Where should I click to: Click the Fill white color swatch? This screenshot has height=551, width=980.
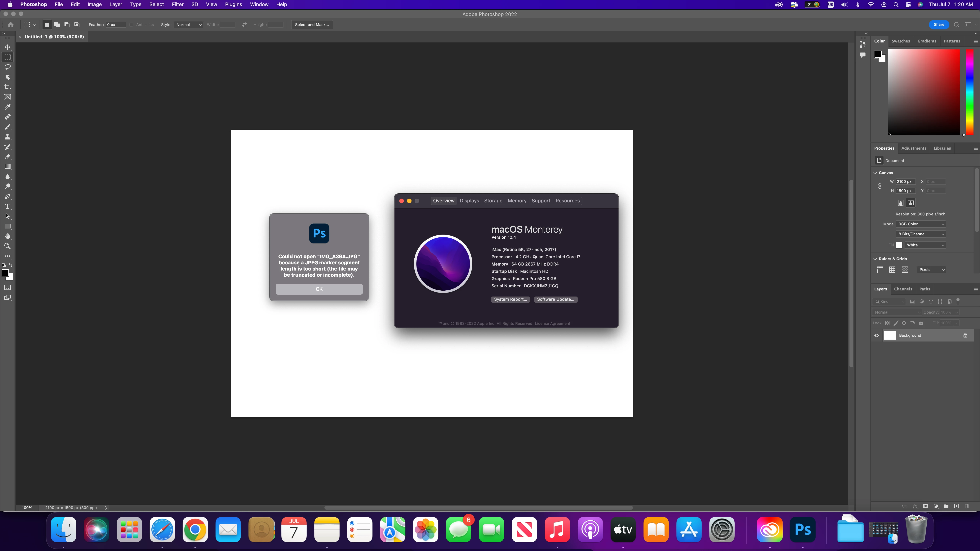click(899, 245)
